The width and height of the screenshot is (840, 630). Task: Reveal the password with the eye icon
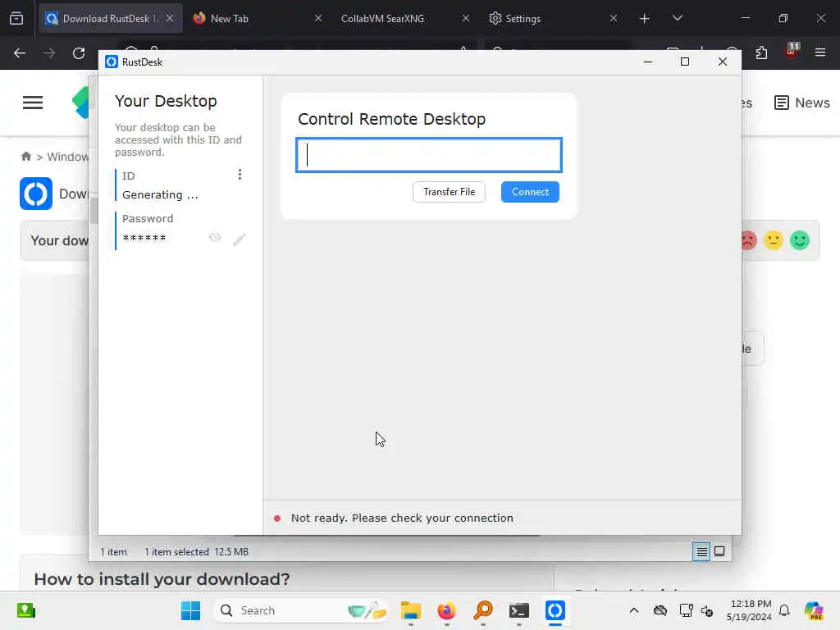[x=215, y=237]
